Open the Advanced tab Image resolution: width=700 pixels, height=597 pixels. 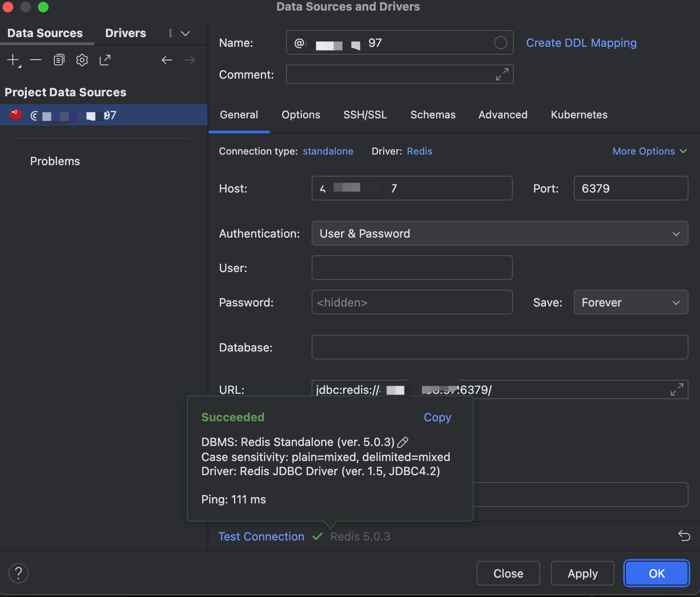coord(503,115)
